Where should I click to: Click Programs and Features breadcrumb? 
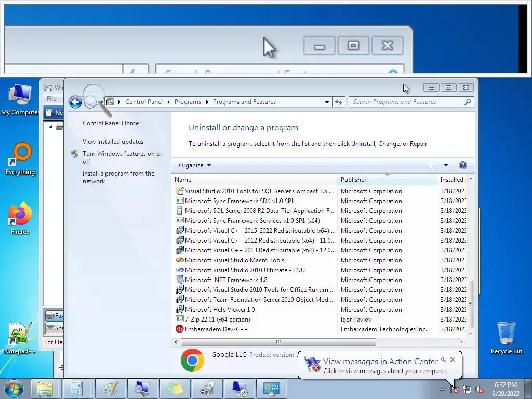244,102
